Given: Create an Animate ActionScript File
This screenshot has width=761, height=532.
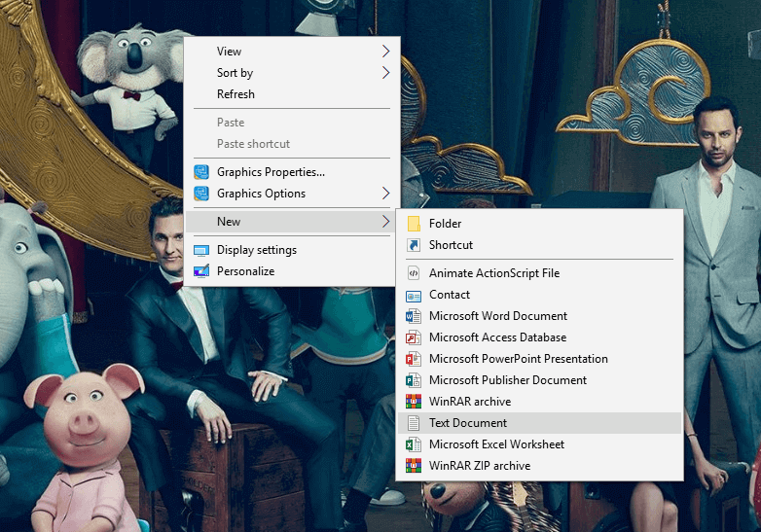Looking at the screenshot, I should (540, 273).
